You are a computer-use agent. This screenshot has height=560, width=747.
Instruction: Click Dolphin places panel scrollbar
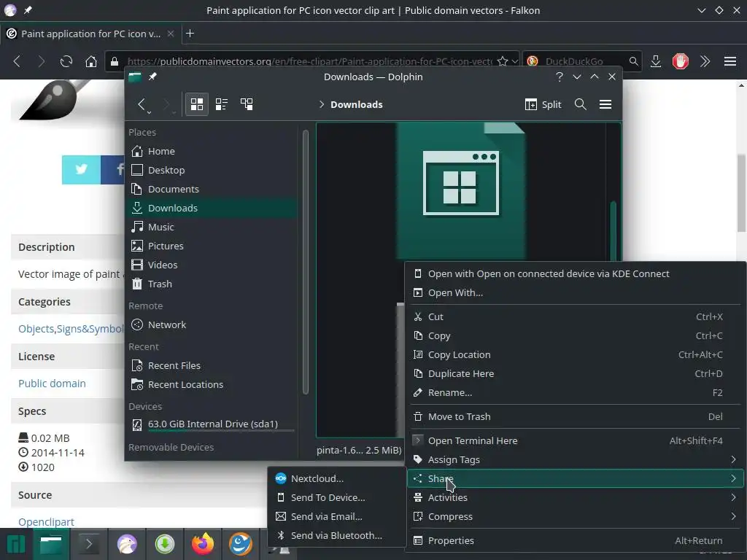click(306, 262)
